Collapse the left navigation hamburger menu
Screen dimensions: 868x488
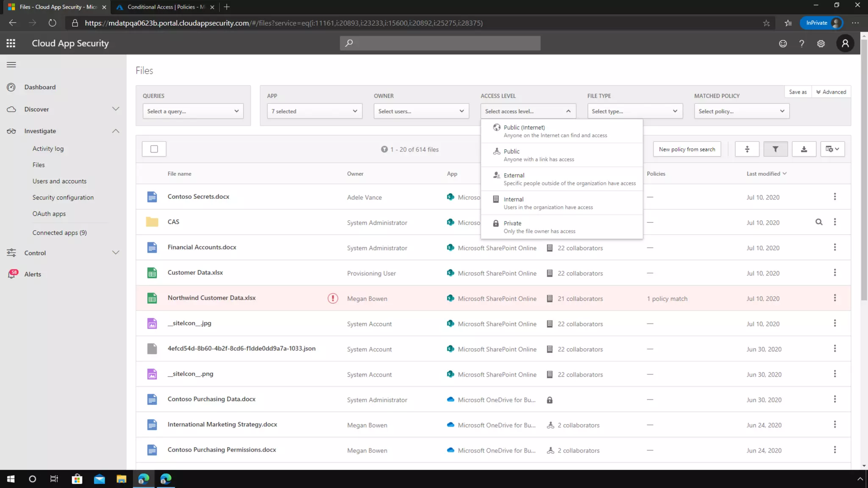coord(11,65)
